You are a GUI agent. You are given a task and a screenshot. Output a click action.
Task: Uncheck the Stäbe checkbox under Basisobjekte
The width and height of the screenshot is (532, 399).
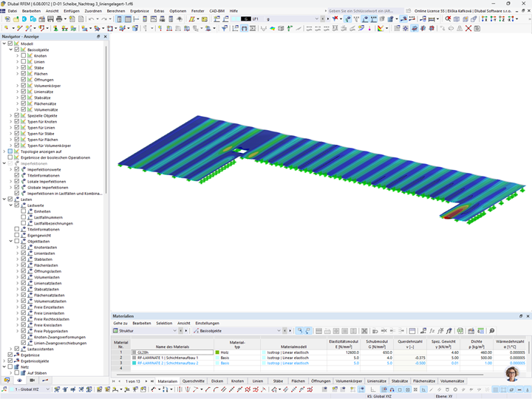click(x=24, y=67)
